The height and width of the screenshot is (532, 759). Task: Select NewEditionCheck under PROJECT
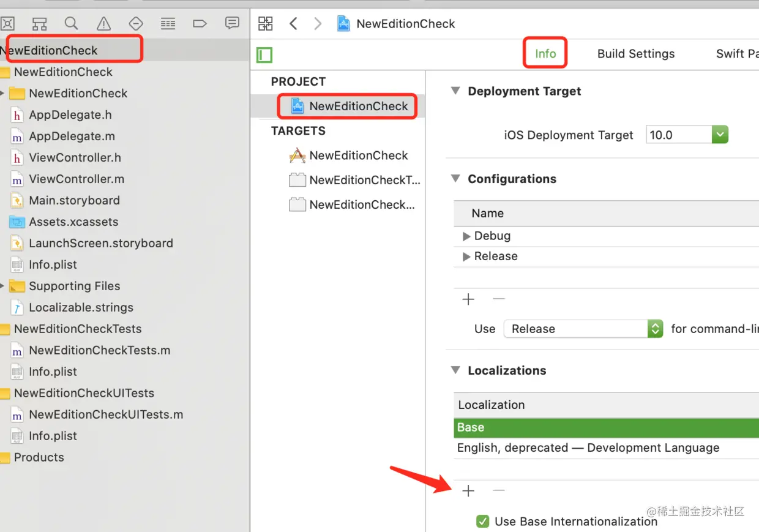coord(348,106)
